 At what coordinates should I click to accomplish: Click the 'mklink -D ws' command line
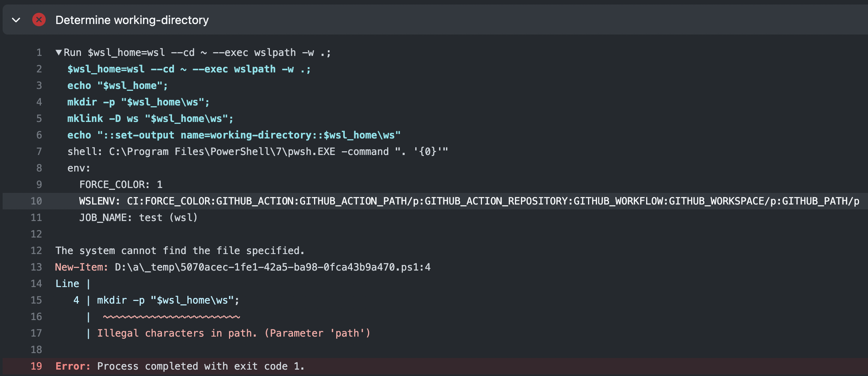click(x=150, y=119)
